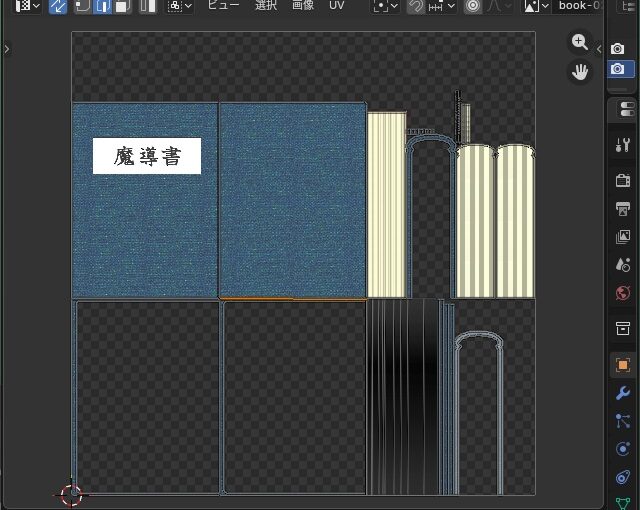Open the Particles properties tab
This screenshot has width=640, height=510.
click(623, 421)
